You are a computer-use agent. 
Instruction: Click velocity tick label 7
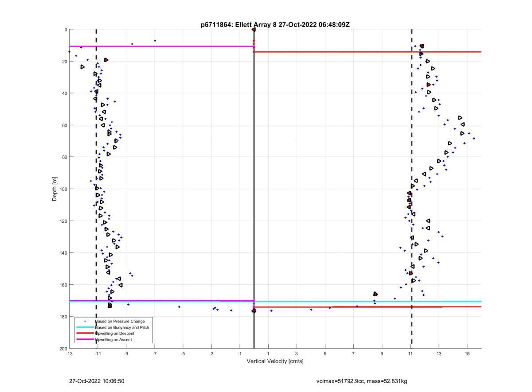tap(353, 354)
